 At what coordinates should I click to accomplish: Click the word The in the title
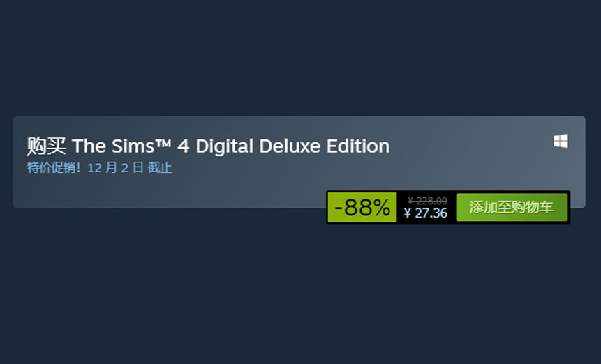89,146
